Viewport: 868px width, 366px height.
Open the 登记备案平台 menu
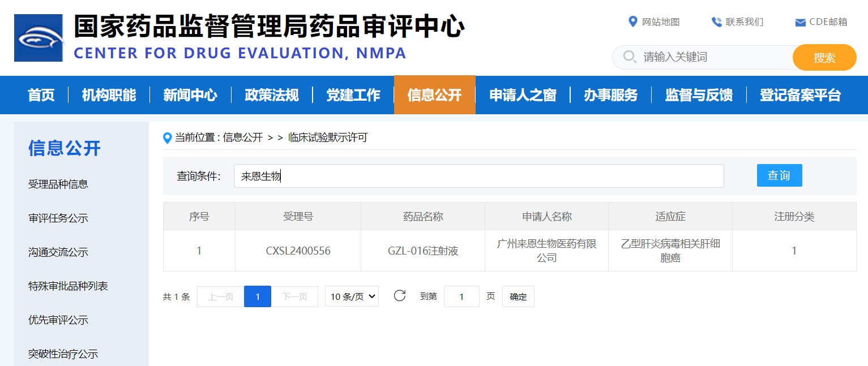[x=800, y=95]
